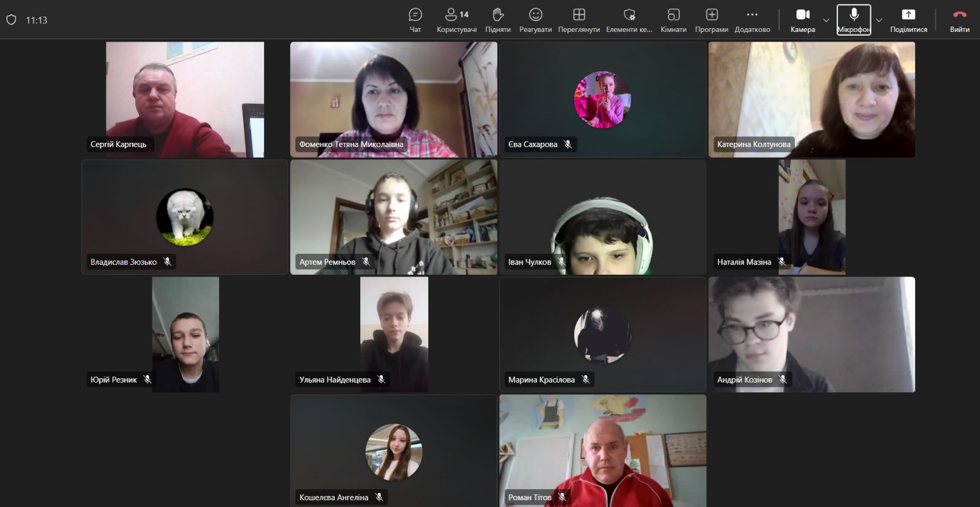980x507 pixels.
Task: Select Катерина Колтунова video tile
Action: pyautogui.click(x=812, y=99)
